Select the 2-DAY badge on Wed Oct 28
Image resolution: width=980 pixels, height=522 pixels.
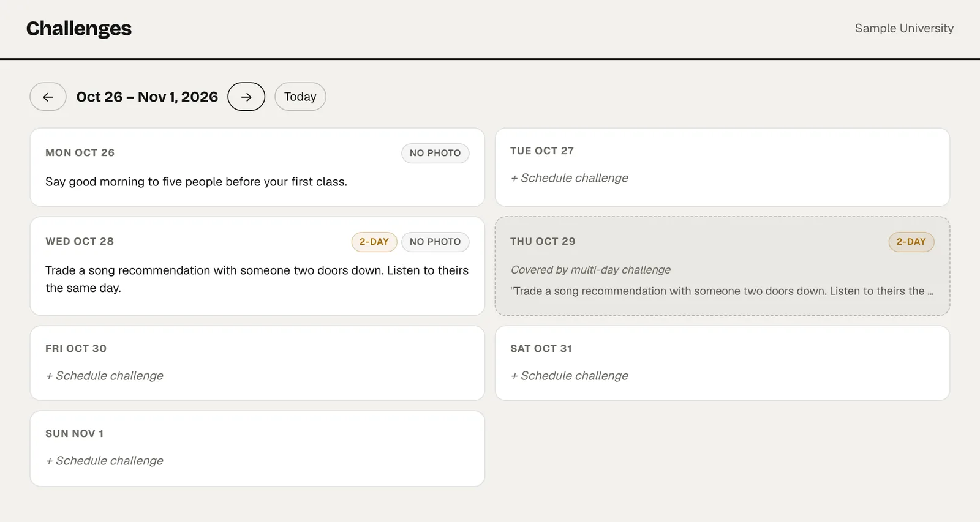(x=374, y=242)
